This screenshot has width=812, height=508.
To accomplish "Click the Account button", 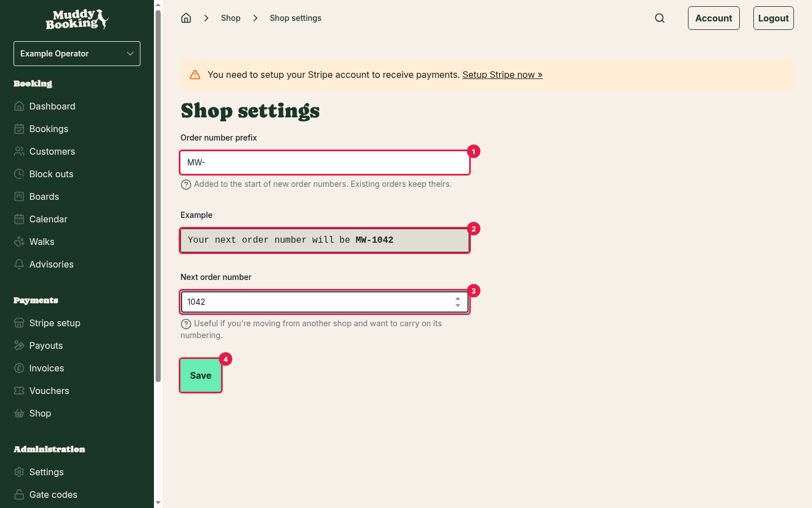I will (714, 18).
